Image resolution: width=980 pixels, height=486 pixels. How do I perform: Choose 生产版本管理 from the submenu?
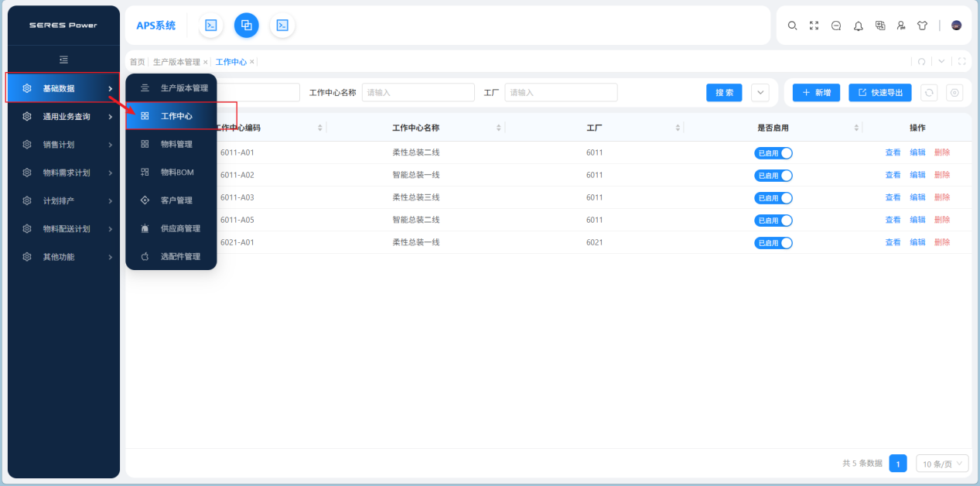pyautogui.click(x=171, y=88)
